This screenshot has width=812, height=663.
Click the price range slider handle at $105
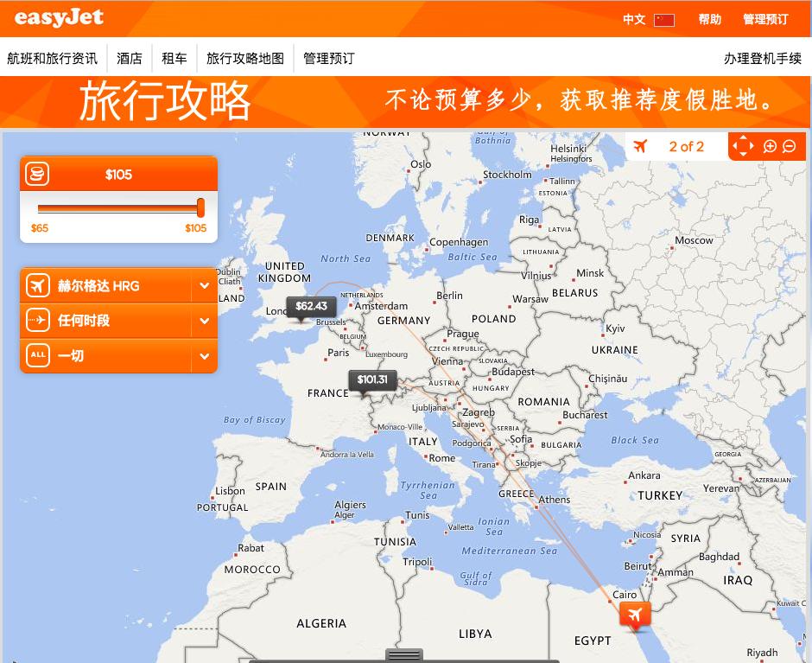point(200,207)
